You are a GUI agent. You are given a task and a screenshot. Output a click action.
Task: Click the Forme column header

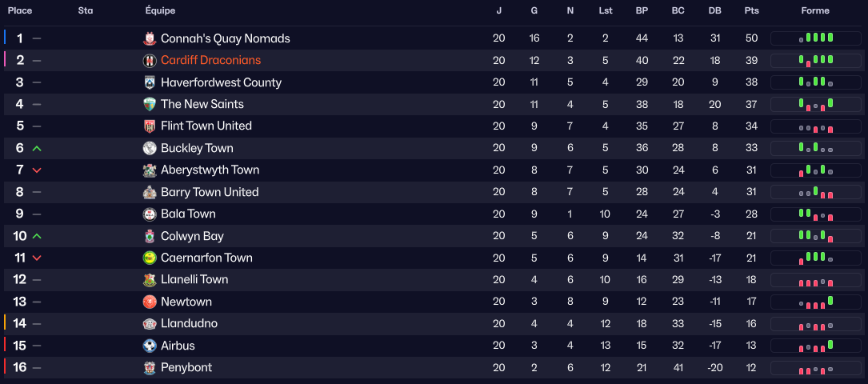(815, 10)
